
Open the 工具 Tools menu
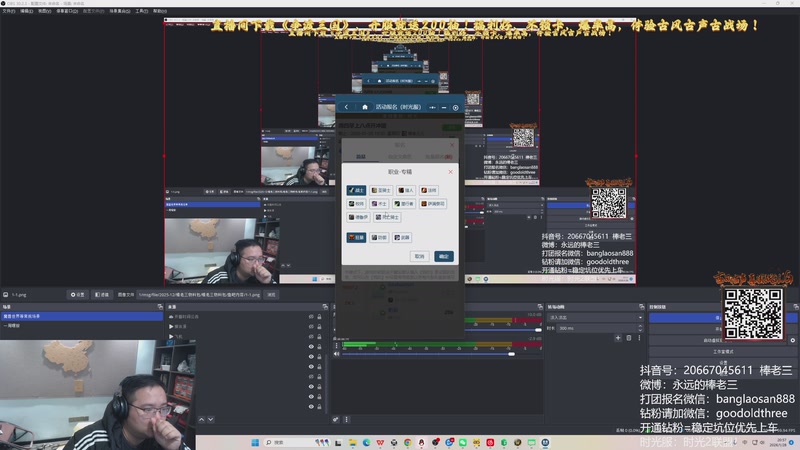tap(141, 11)
